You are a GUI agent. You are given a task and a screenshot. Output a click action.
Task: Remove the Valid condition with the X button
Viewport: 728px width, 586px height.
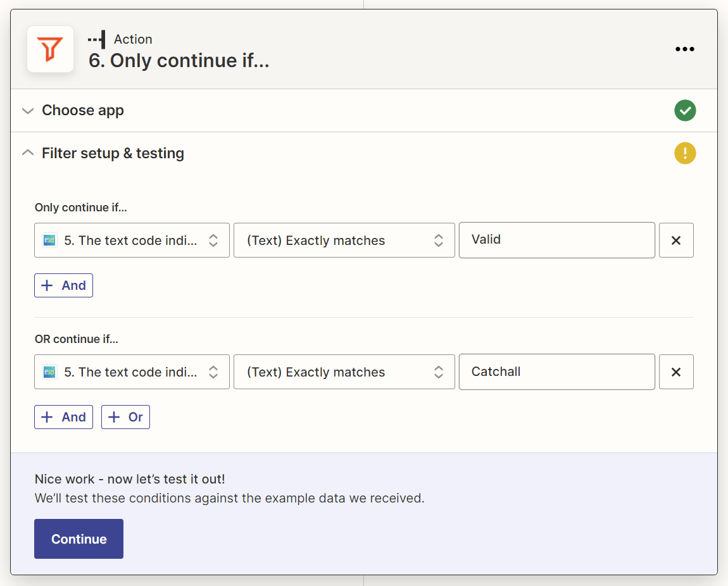pyautogui.click(x=676, y=240)
